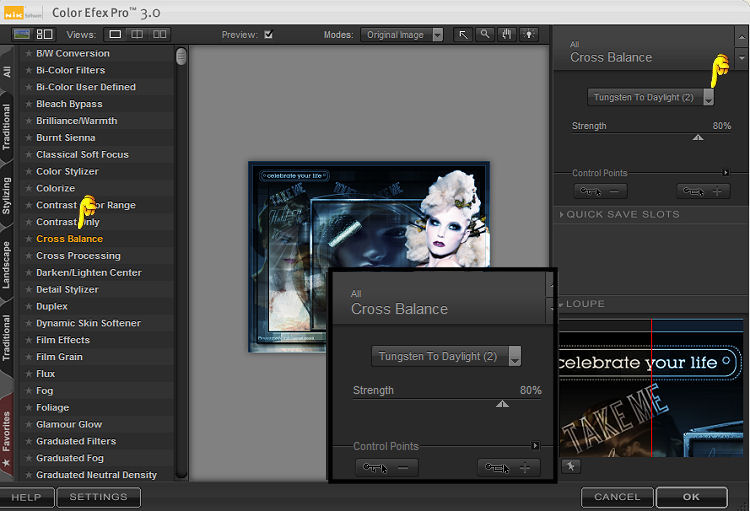Activate the zoom magnifier tool
This screenshot has height=511, width=750.
coord(485,34)
